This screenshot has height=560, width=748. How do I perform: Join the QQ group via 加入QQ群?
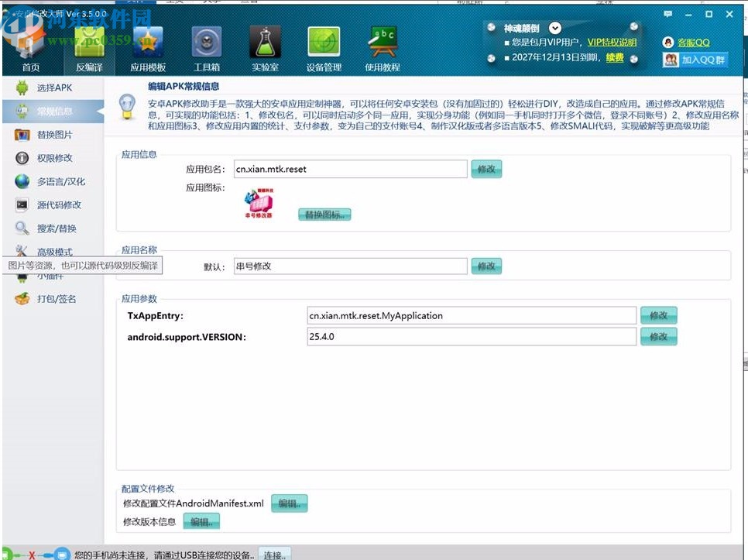(701, 60)
